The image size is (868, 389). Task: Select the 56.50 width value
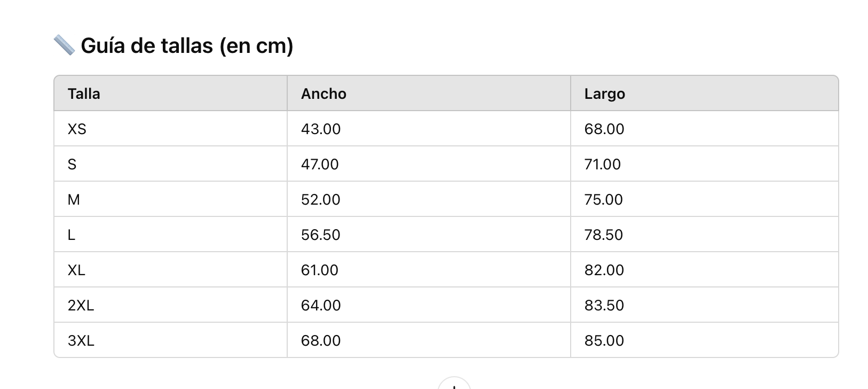(x=320, y=235)
